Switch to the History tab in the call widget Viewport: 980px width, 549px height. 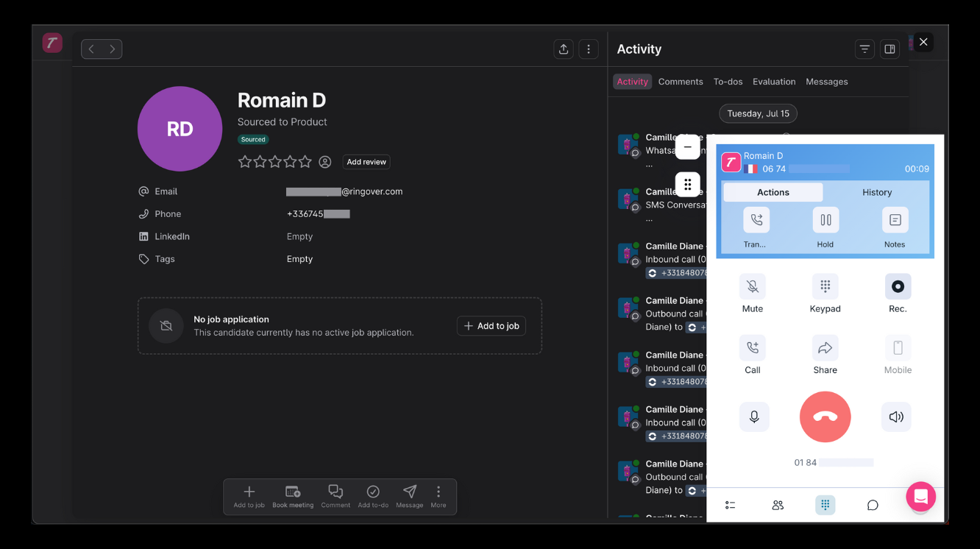(x=877, y=192)
